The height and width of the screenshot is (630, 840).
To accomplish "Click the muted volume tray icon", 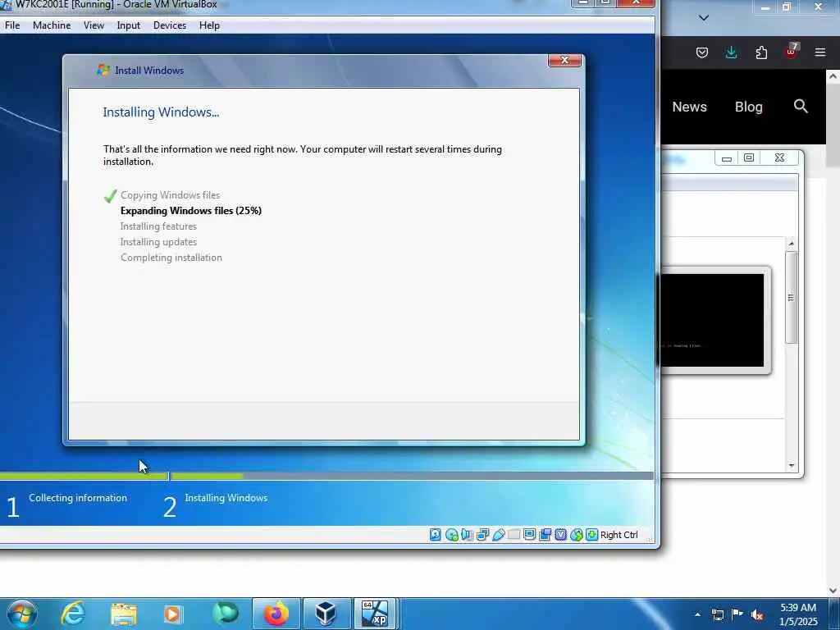I will 757,614.
